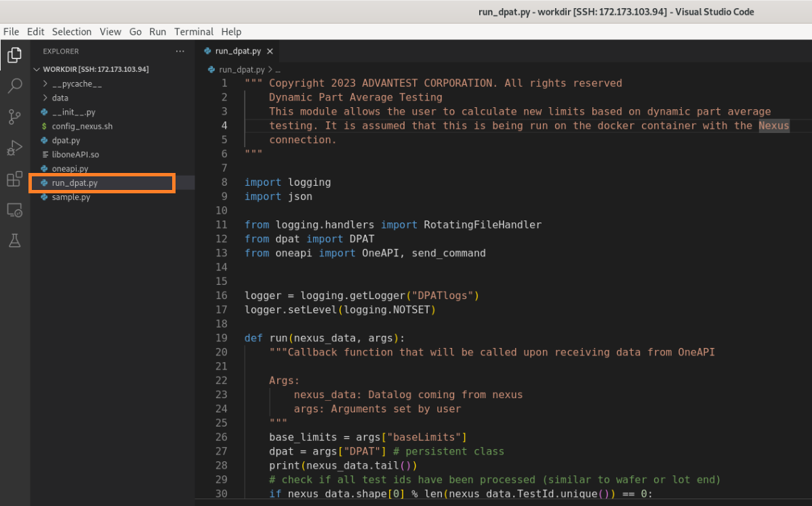Open Remote Explorer view icon
Viewport: 812px width, 506px height.
click(x=14, y=210)
